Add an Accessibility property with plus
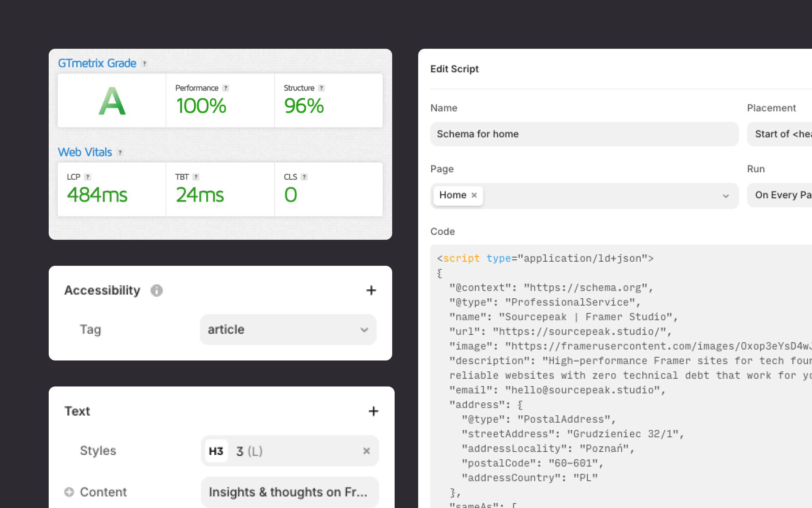The width and height of the screenshot is (812, 508). [371, 291]
